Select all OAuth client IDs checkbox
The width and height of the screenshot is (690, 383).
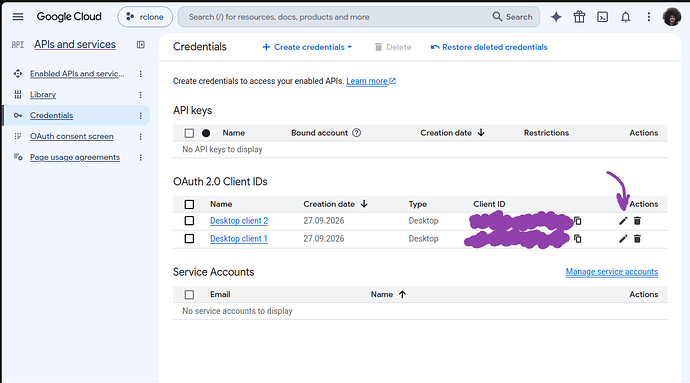coord(189,204)
